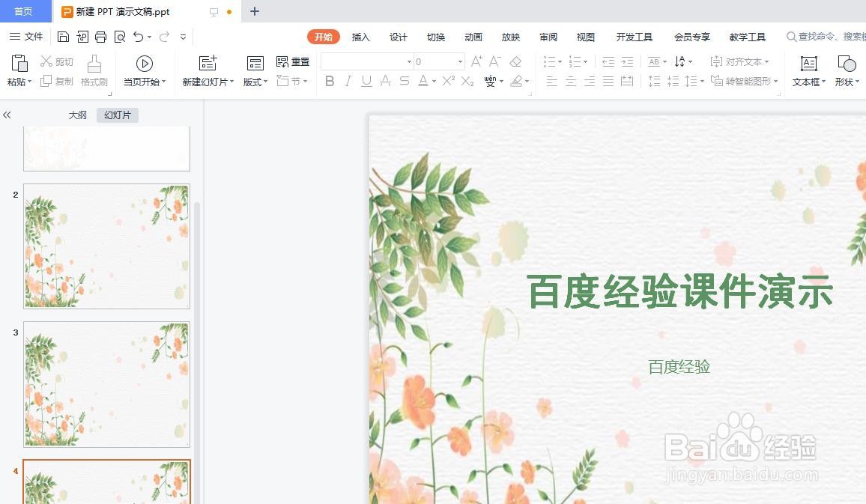Image resolution: width=866 pixels, height=504 pixels.
Task: Click the subtitle 百度经验 on slide
Action: (x=679, y=366)
